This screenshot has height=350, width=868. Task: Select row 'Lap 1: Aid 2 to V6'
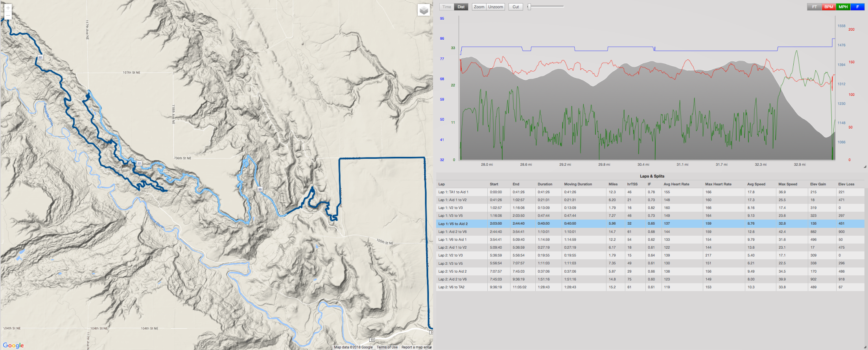coord(650,232)
